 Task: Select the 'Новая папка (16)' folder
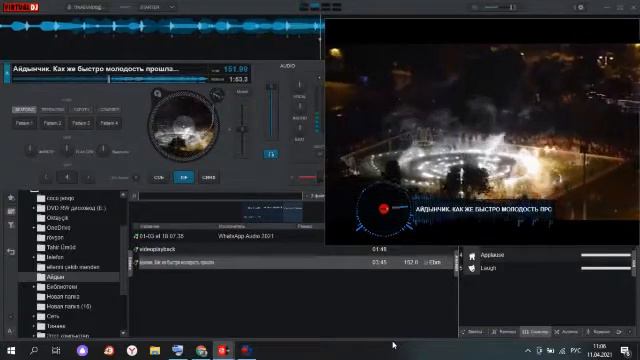point(69,307)
